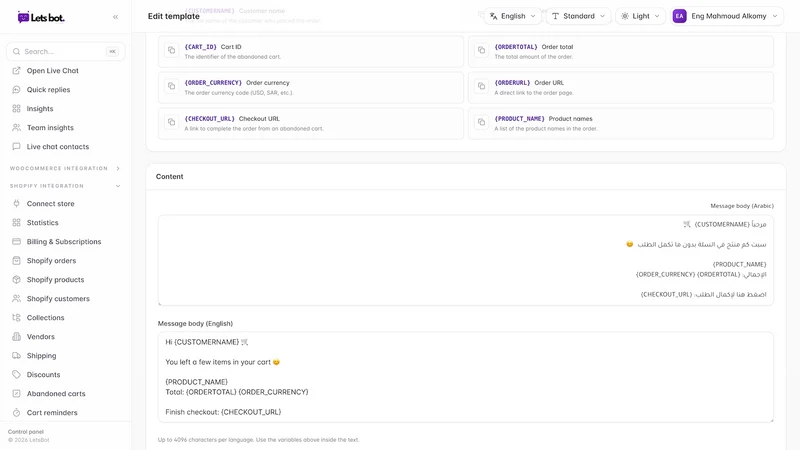The width and height of the screenshot is (800, 450).
Task: Click the Vendors sidebar label
Action: click(x=40, y=337)
